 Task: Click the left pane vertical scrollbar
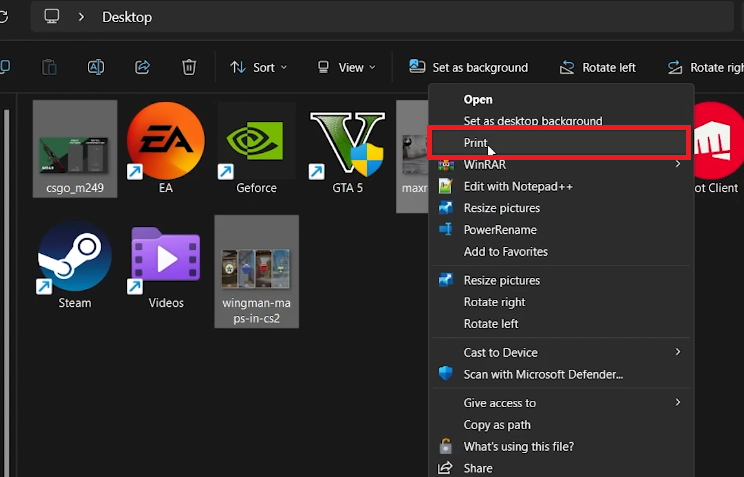coord(7,292)
